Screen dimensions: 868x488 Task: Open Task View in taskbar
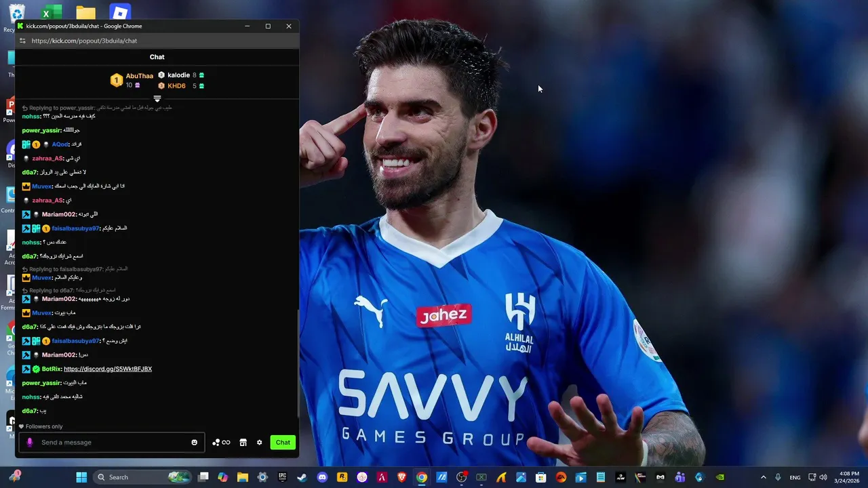tap(203, 477)
